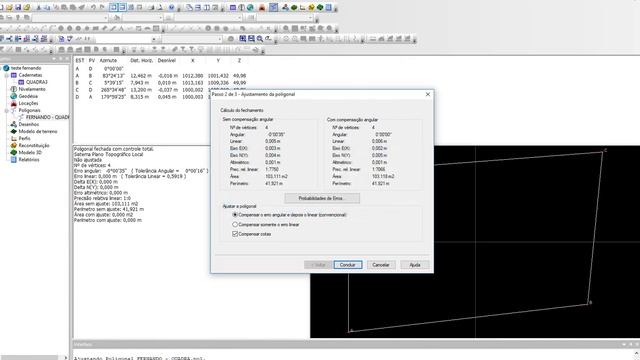Click the zoom magnifier icon in fourth toolbar row
The image size is (640, 360).
pos(260,39)
